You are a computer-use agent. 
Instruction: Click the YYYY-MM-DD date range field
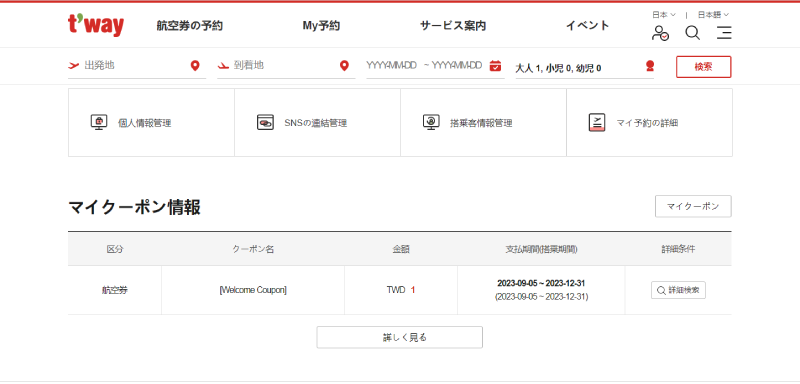tap(435, 66)
